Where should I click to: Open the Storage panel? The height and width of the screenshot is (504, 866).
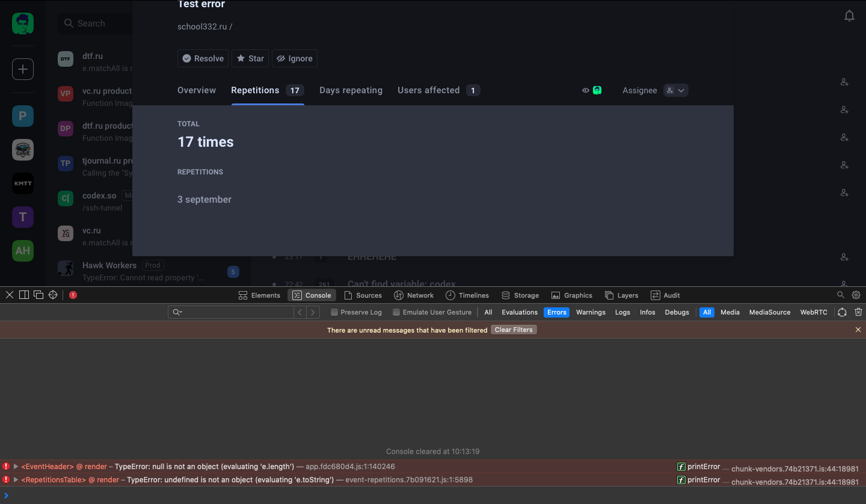pos(520,295)
